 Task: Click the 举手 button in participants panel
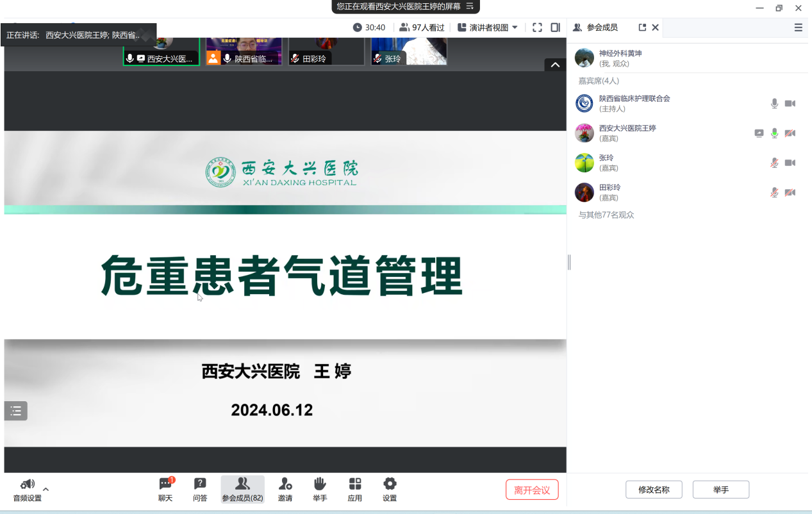tap(721, 490)
